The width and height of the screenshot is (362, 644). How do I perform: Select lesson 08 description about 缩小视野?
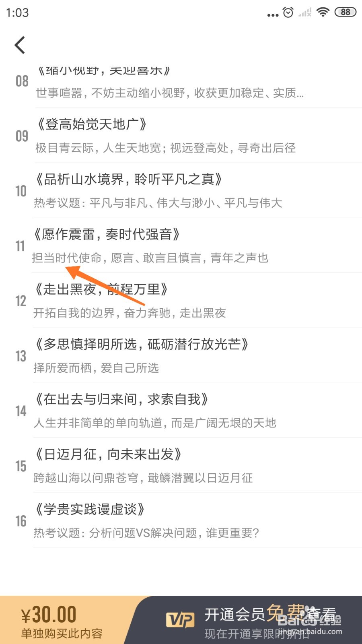pyautogui.click(x=169, y=93)
